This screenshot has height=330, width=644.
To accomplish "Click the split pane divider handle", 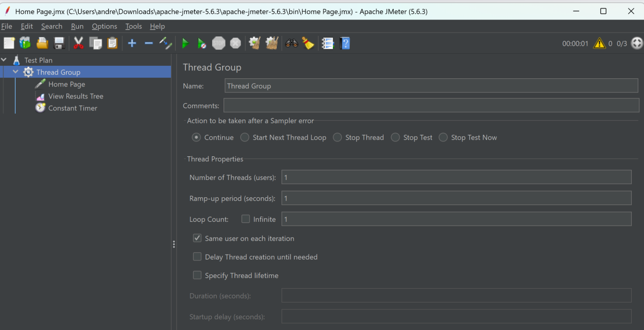I will tap(174, 244).
